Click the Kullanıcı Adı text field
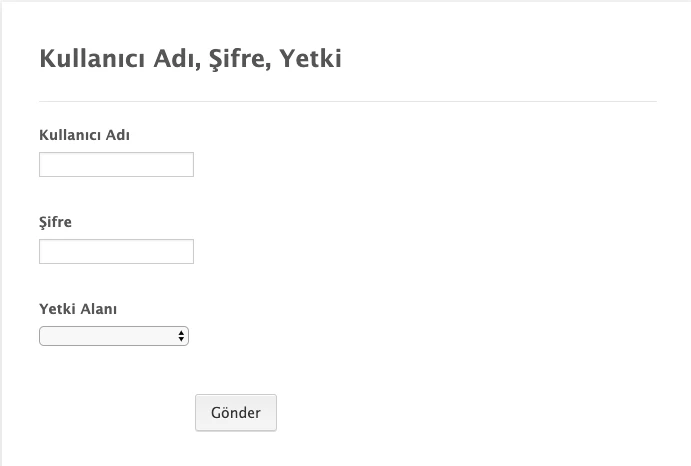 click(116, 164)
